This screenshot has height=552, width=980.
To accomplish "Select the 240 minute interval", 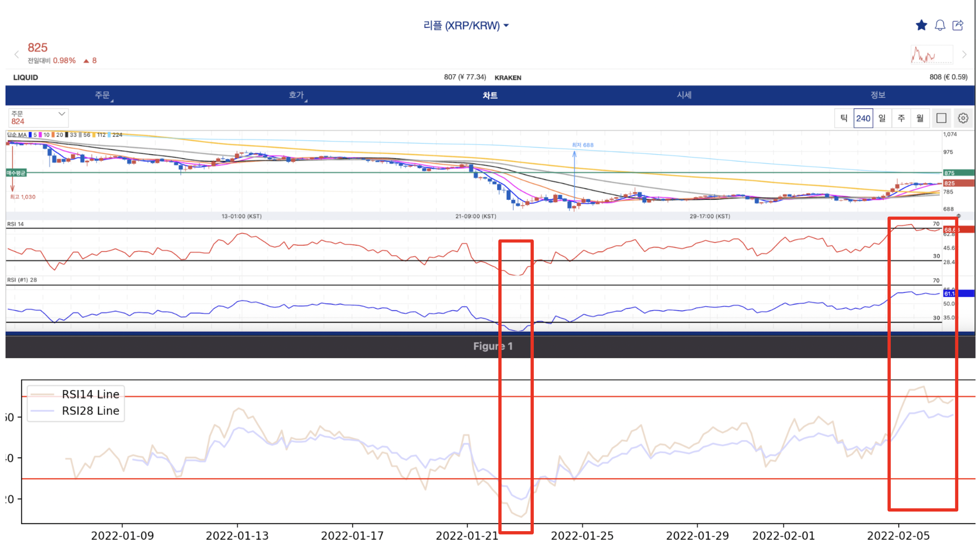I will [863, 118].
